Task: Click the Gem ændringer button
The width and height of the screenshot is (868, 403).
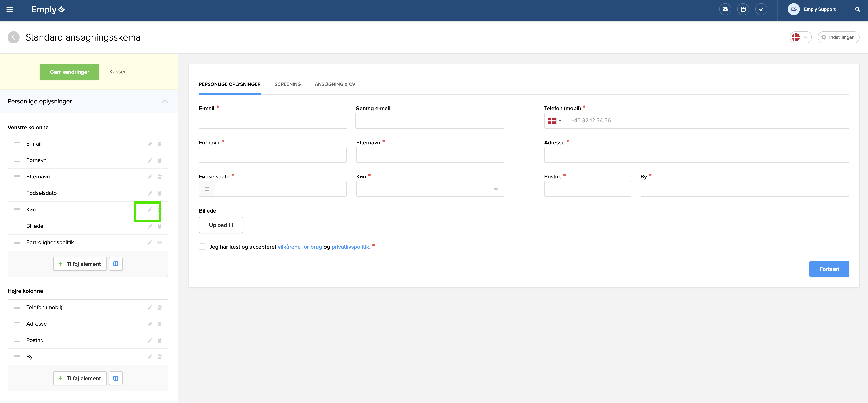Action: point(69,72)
